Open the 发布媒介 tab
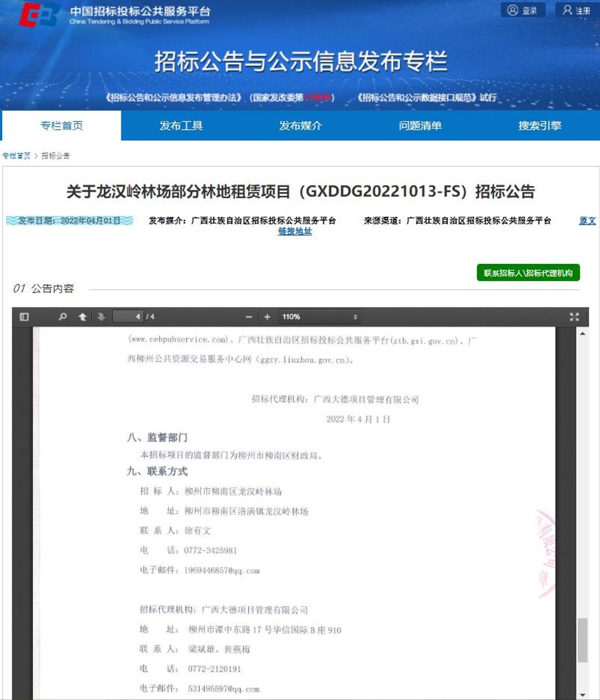 coord(300,126)
